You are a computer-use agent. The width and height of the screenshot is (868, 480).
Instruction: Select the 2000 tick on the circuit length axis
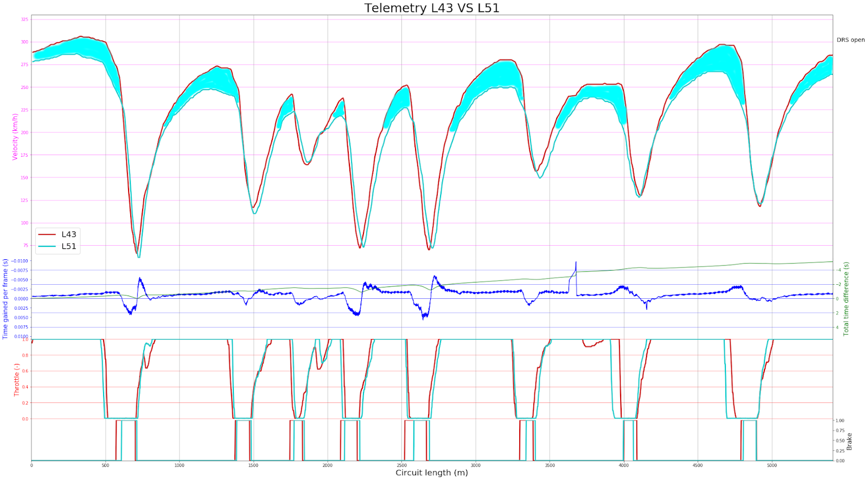point(328,465)
